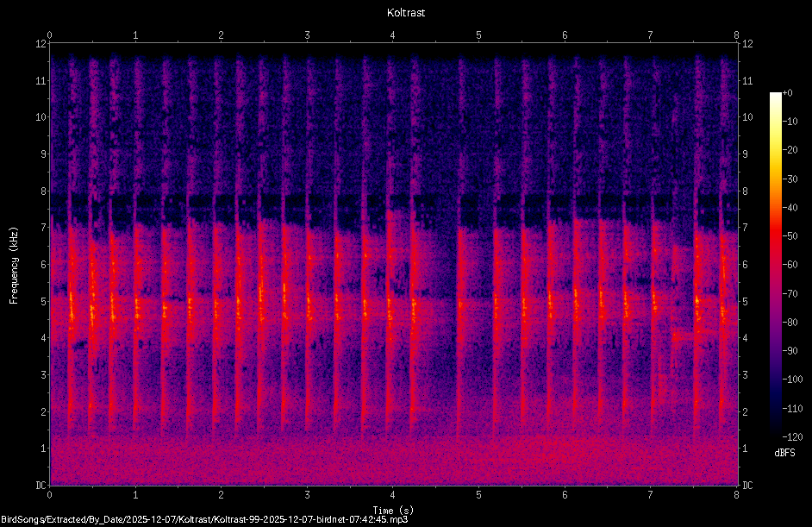The width and height of the screenshot is (812, 527).
Task: Click the dBFS label under color bar
Action: [784, 452]
